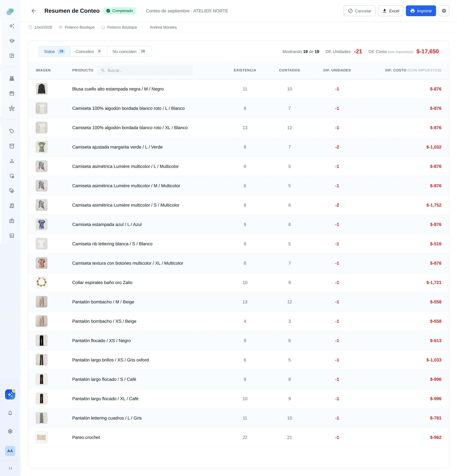Open the layout panel icon in sidebar

pyautogui.click(x=12, y=56)
